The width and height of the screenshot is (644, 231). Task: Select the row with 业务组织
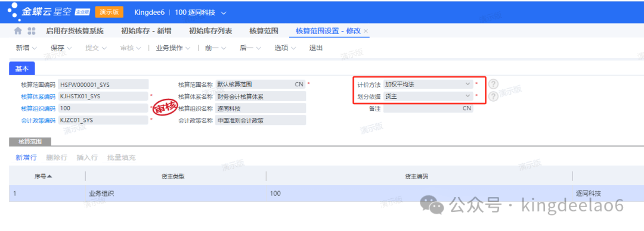326,193
